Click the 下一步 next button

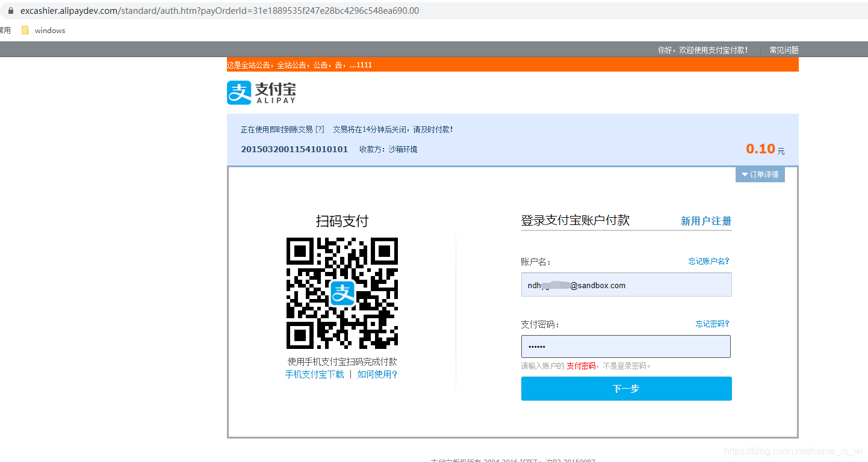pyautogui.click(x=626, y=389)
